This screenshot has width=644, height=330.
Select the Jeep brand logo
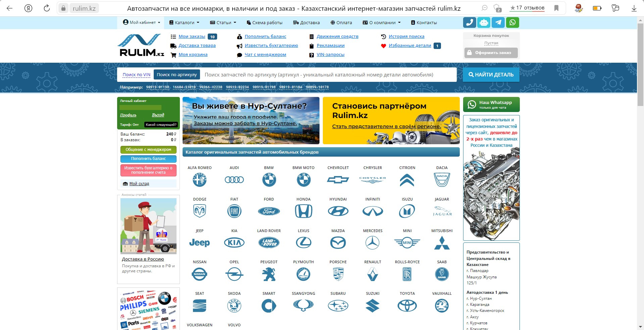[x=200, y=242]
